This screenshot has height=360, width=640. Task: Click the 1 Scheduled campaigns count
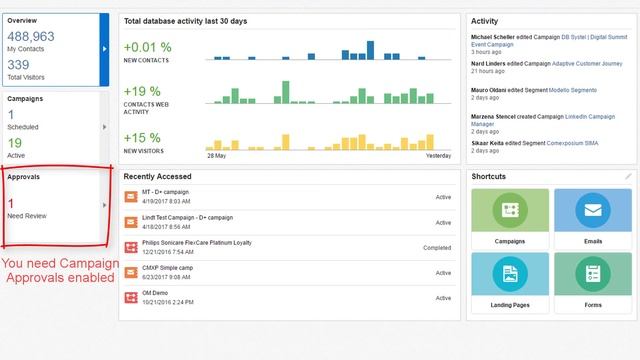click(11, 115)
